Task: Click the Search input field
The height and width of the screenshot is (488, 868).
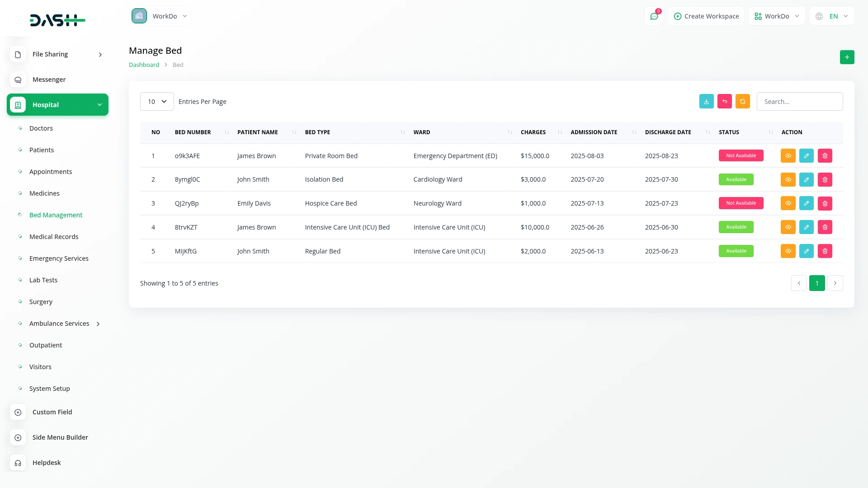Action: point(799,101)
